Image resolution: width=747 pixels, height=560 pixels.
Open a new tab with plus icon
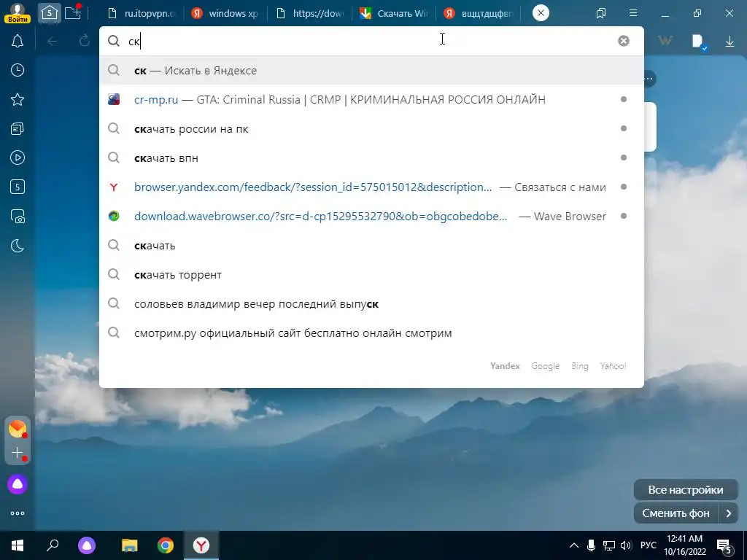coord(73,12)
